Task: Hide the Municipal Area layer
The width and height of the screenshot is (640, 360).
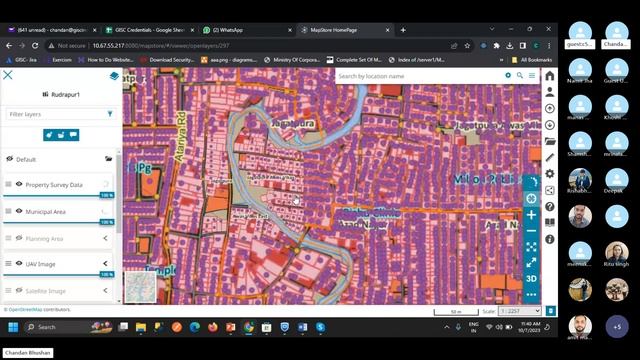Action: click(19, 211)
